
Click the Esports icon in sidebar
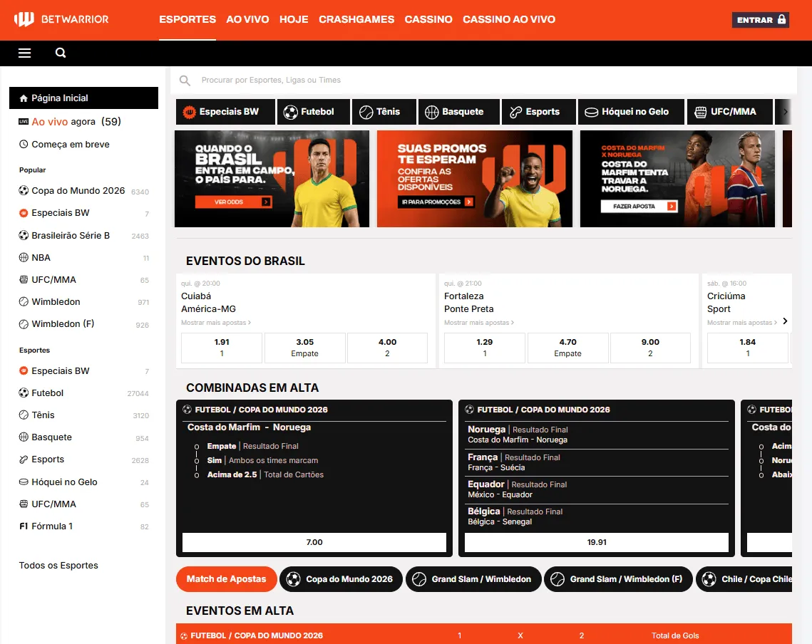[x=24, y=459]
